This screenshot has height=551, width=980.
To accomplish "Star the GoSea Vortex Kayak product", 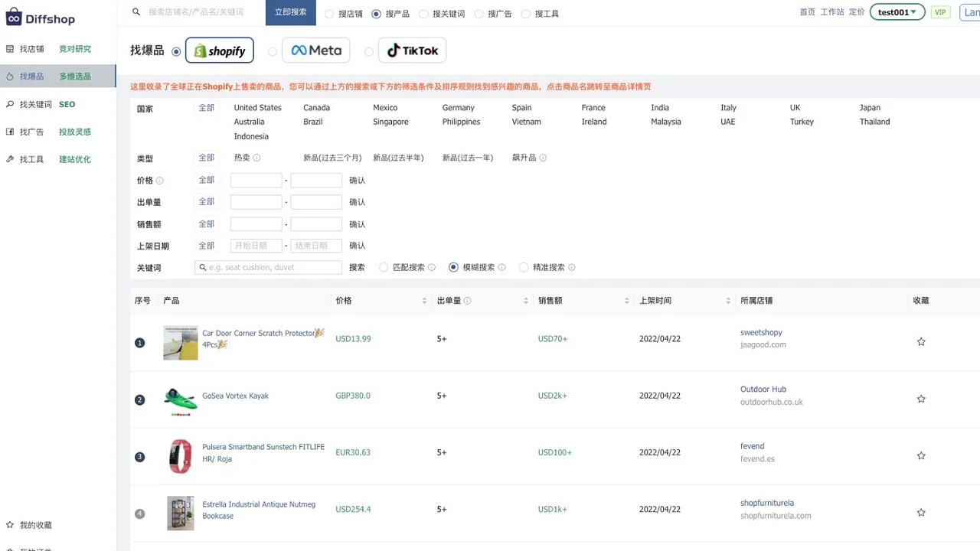I will (x=921, y=399).
